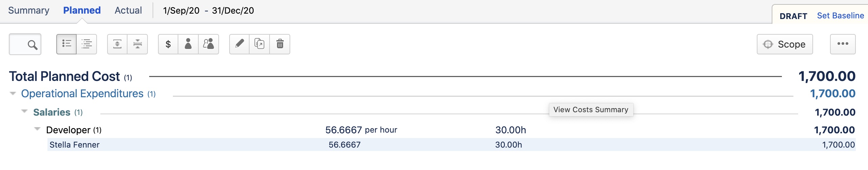Click the expand all rows icon

tap(117, 44)
